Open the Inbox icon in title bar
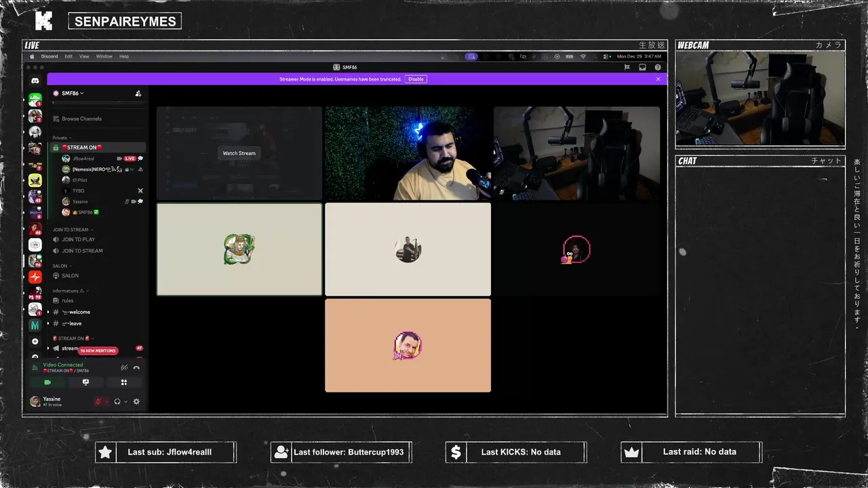 [642, 67]
